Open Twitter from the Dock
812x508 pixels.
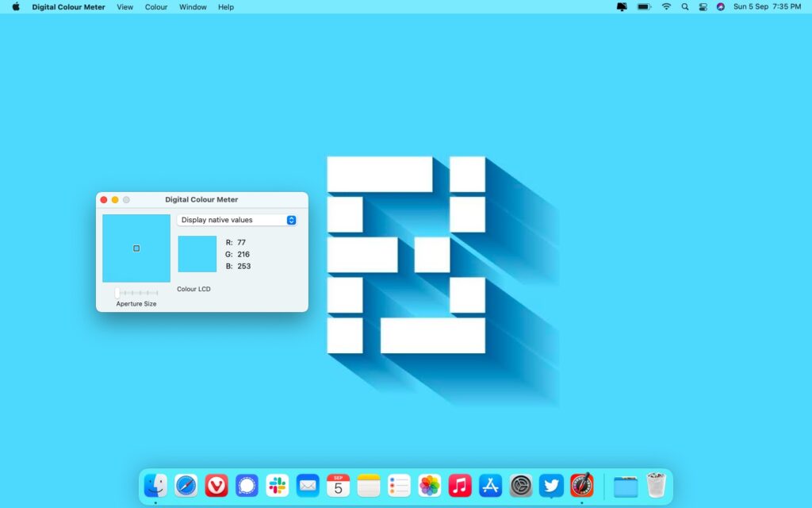(x=551, y=485)
